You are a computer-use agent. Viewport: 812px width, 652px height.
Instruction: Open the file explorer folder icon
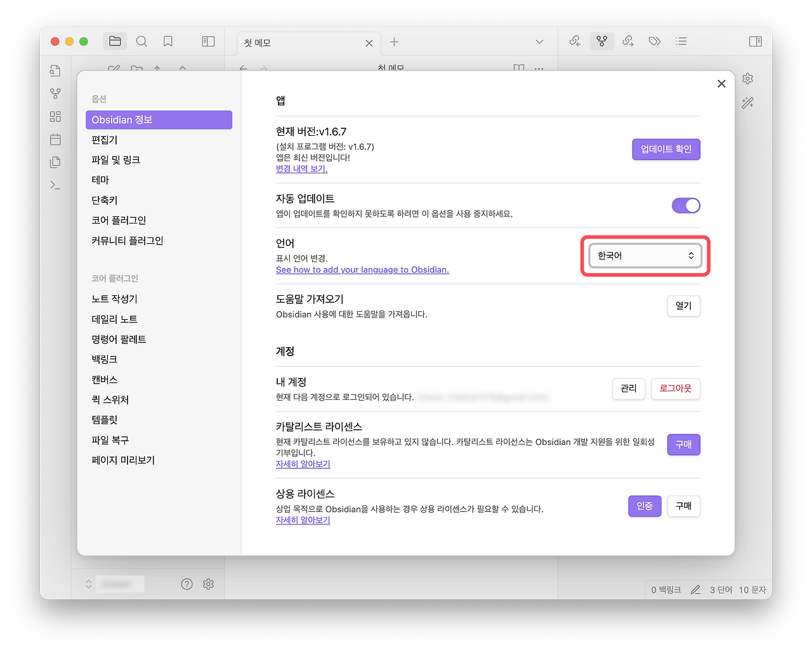(115, 41)
